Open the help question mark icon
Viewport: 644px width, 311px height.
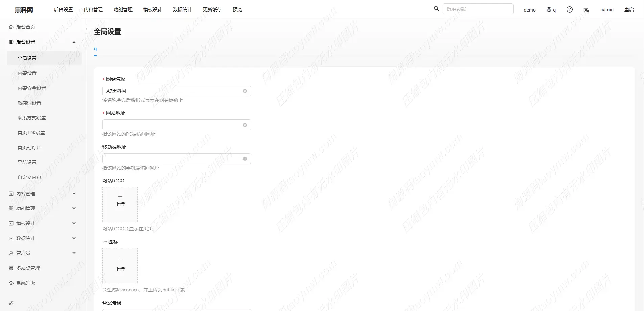pyautogui.click(x=570, y=9)
